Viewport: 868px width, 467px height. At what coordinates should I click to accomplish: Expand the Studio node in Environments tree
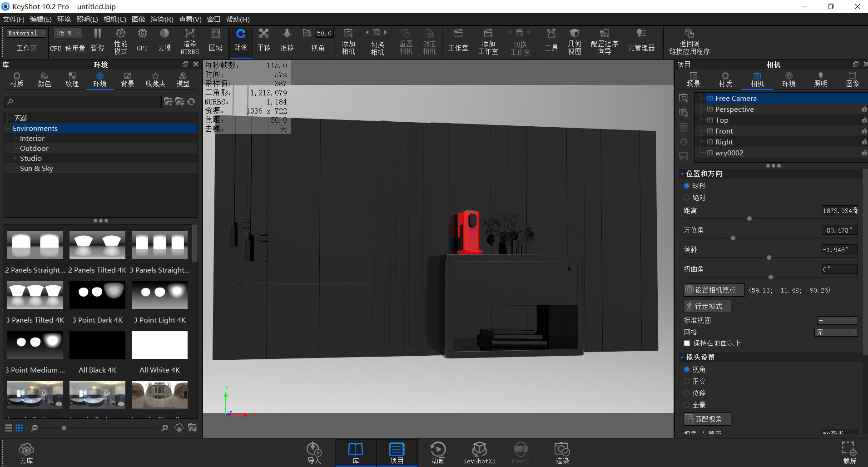14,158
